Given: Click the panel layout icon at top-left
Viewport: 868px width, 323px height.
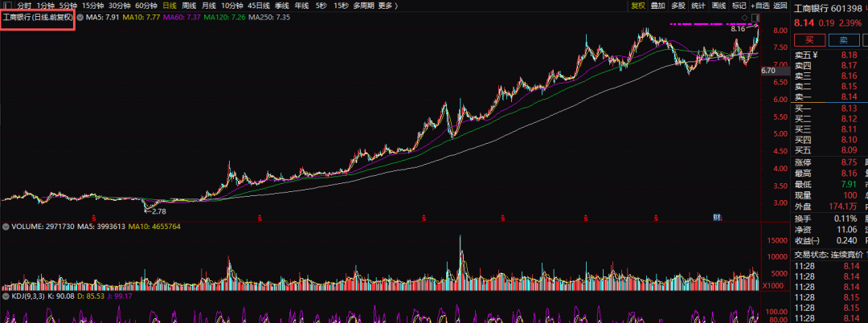Looking at the screenshot, I should click(8, 6).
